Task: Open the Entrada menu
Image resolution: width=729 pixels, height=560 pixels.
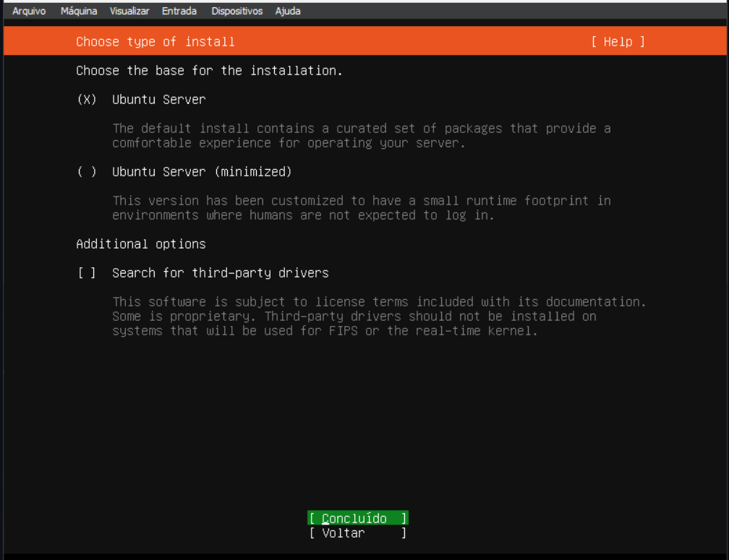Action: click(x=178, y=11)
